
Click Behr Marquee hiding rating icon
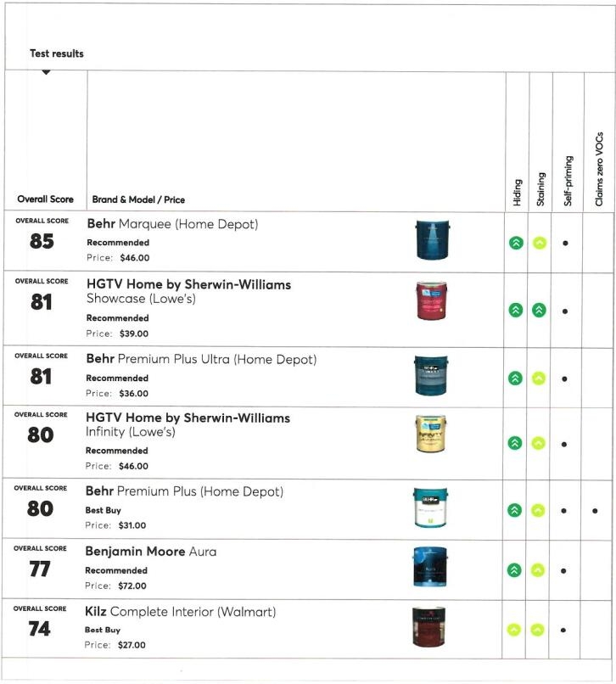[514, 243]
